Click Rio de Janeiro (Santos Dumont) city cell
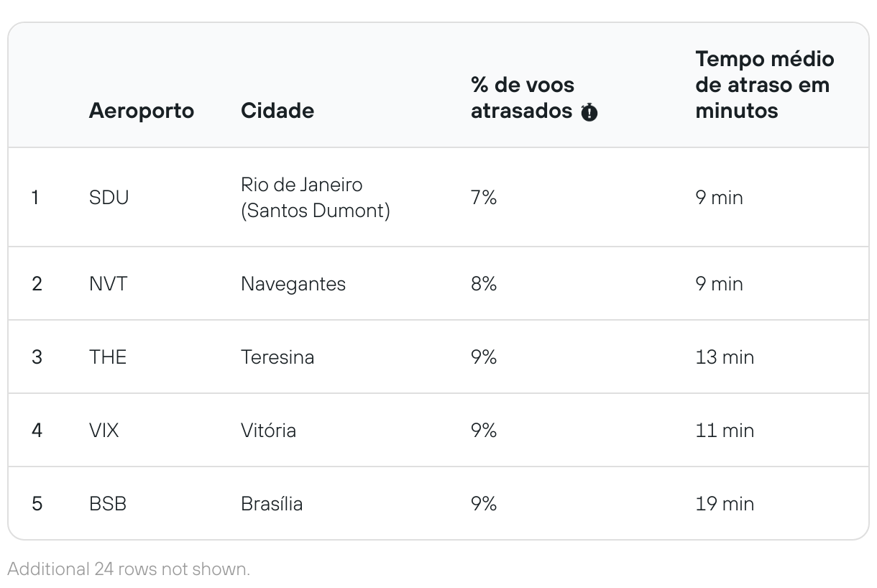Viewport: 877px width, 588px height. tap(315, 198)
